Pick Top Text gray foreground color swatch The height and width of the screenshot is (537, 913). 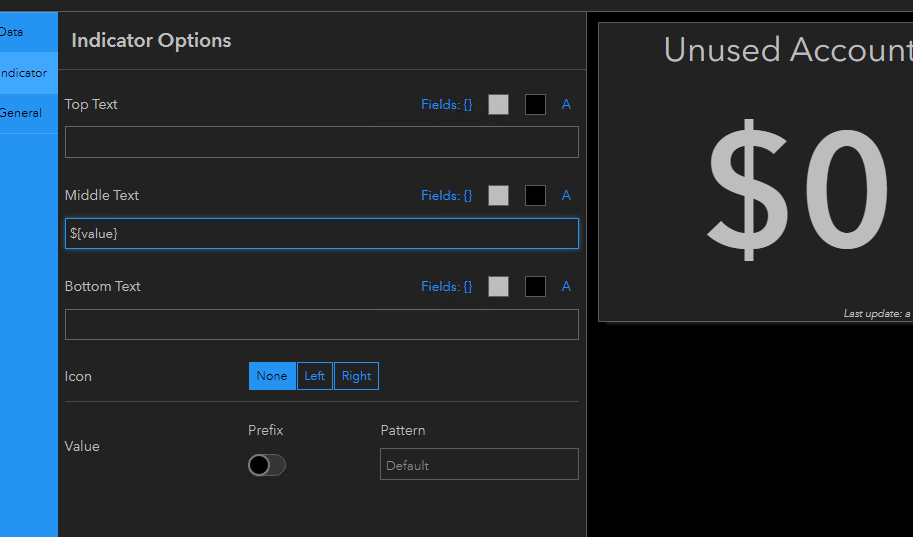[x=498, y=104]
